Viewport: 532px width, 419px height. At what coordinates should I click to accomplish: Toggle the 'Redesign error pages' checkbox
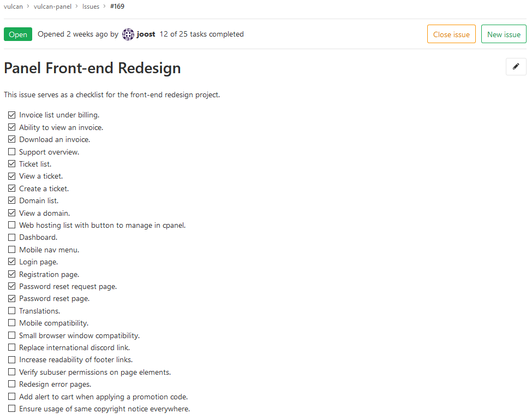12,384
